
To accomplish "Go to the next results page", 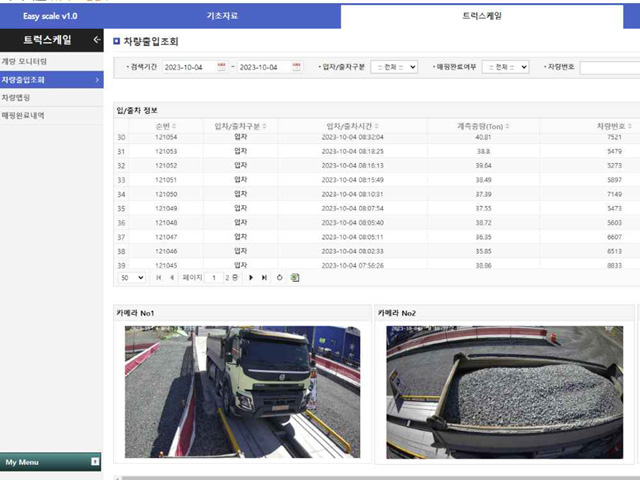I will 251,277.
